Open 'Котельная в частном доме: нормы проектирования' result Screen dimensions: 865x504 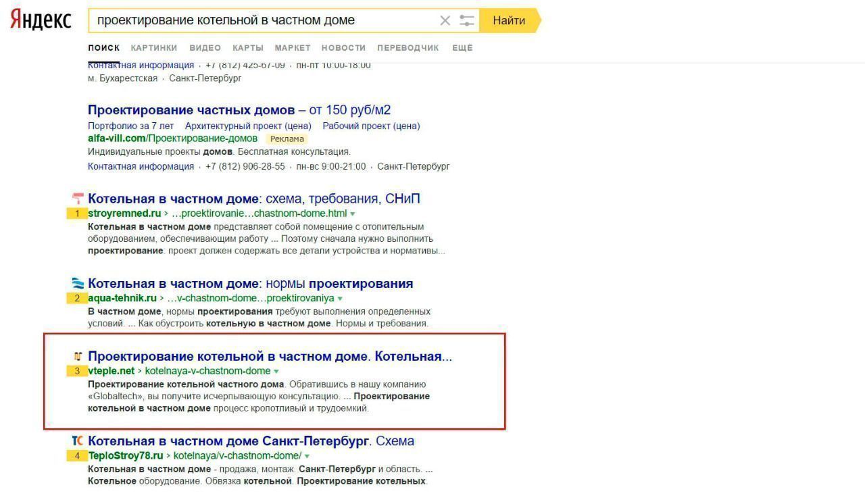pyautogui.click(x=250, y=284)
